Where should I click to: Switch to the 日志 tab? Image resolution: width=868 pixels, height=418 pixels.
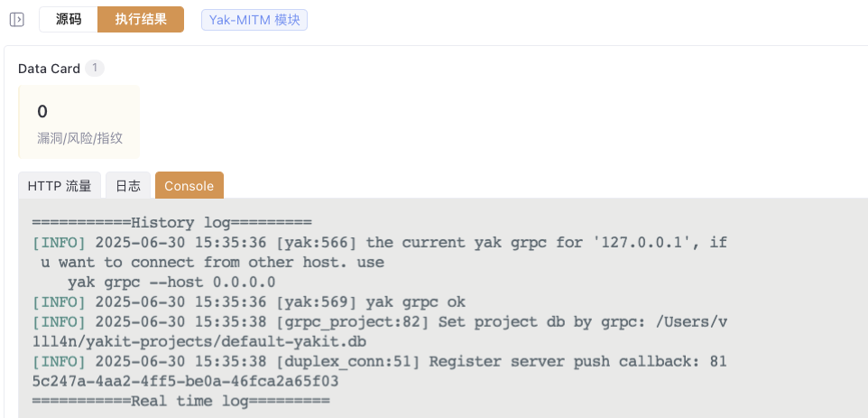128,185
